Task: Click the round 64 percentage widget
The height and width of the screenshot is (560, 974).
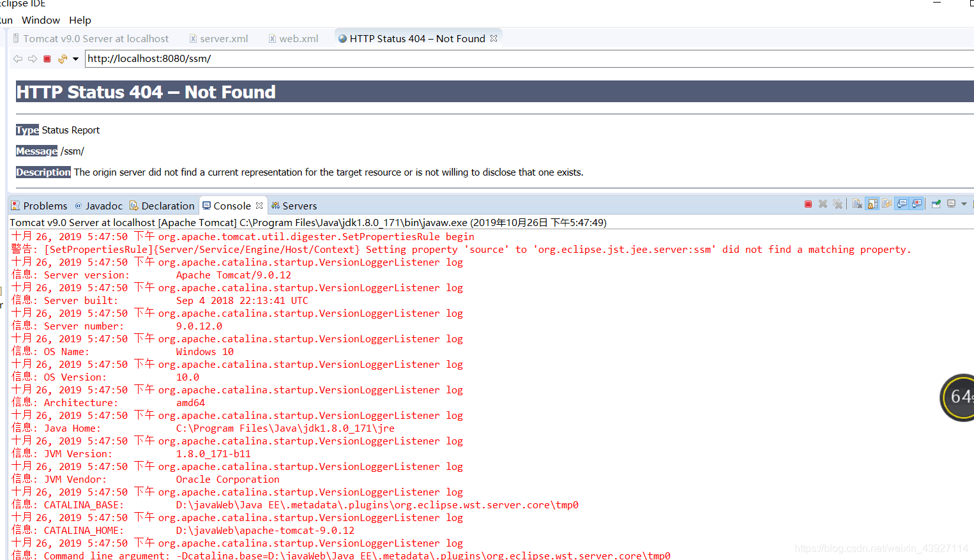Action: pyautogui.click(x=957, y=397)
